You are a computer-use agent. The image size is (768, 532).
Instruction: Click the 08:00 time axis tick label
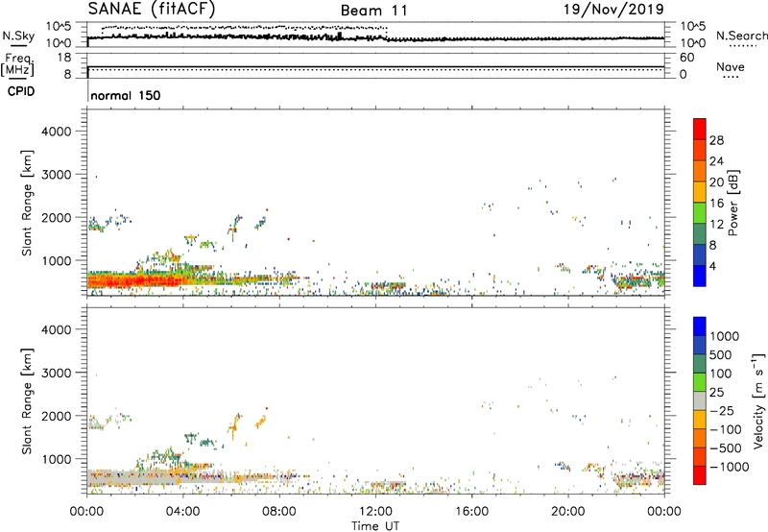(x=279, y=512)
